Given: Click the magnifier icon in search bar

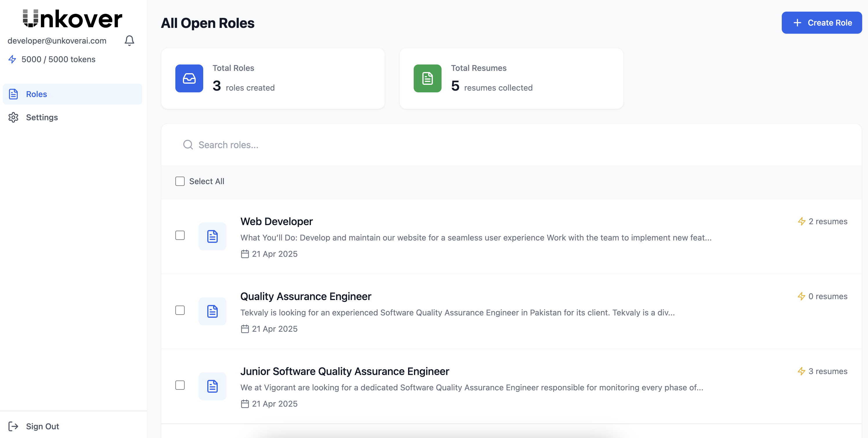Looking at the screenshot, I should pyautogui.click(x=188, y=145).
